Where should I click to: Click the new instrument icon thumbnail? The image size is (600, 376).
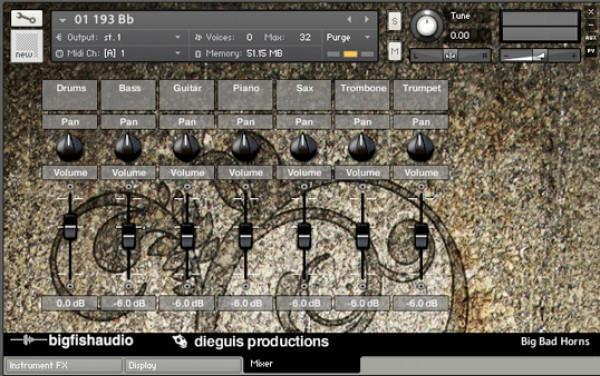[x=26, y=45]
